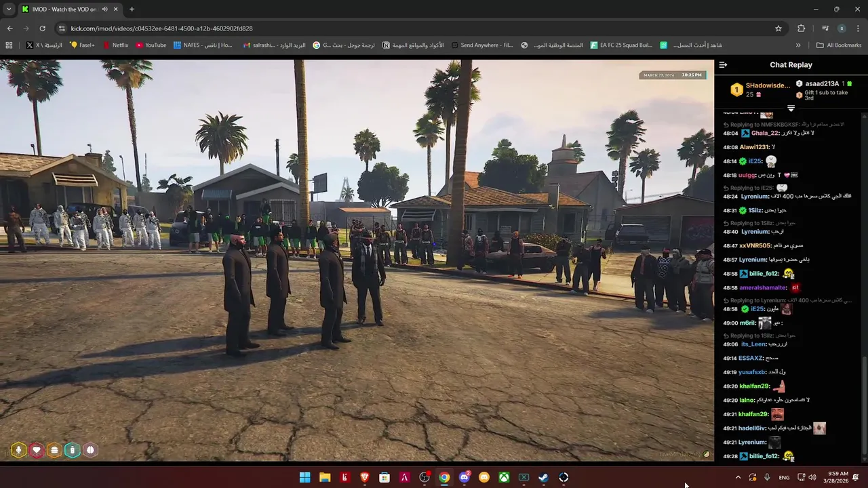
Task: Click the chat panel scrollbar
Action: pyautogui.click(x=863, y=407)
